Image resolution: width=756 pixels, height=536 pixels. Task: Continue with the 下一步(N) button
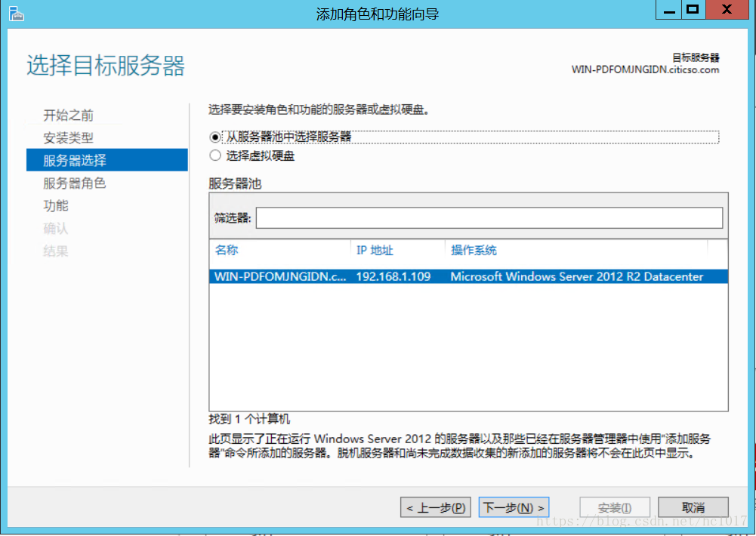pos(514,507)
